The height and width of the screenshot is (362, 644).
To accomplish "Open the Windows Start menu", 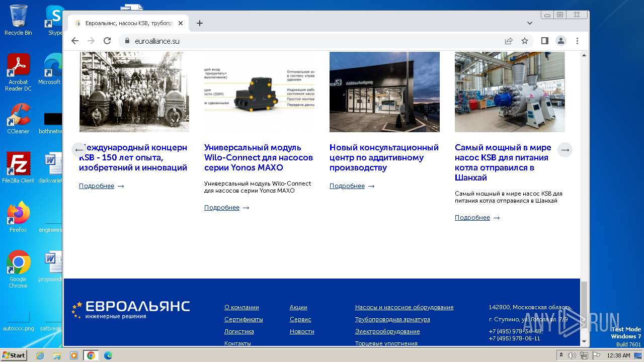I will coord(14,355).
